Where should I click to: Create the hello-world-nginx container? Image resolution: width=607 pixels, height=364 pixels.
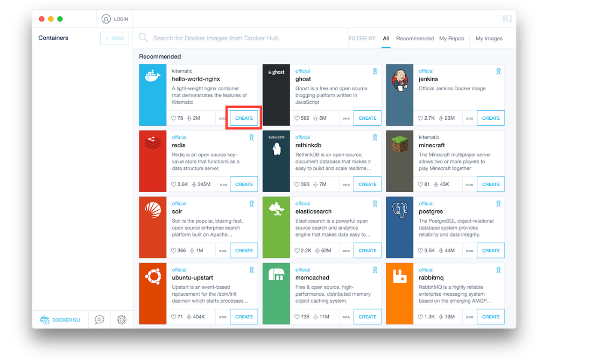coord(244,118)
